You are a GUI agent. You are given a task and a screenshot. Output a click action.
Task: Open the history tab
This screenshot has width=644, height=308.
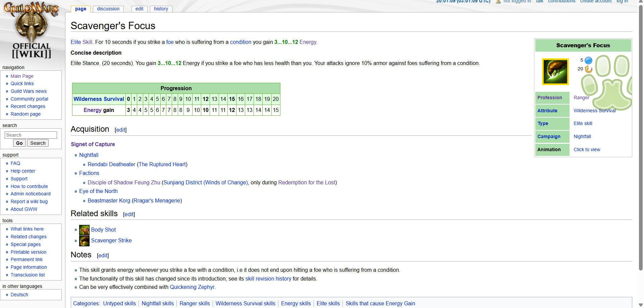[161, 9]
